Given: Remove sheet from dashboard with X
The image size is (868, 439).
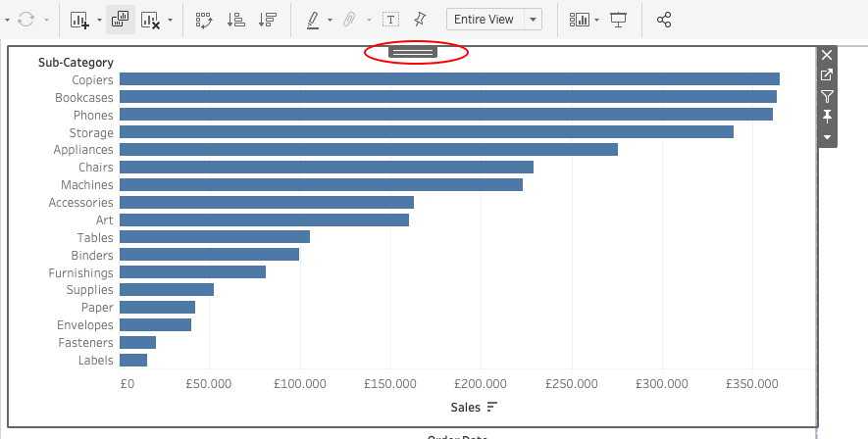Looking at the screenshot, I should (827, 55).
